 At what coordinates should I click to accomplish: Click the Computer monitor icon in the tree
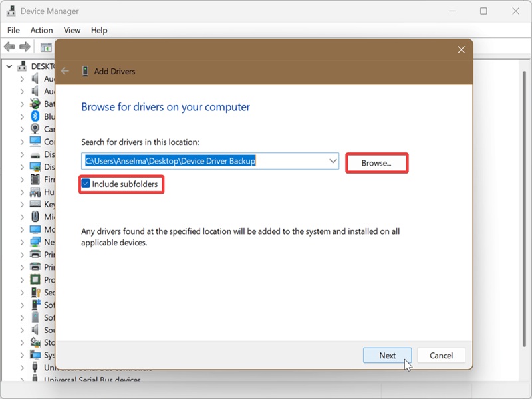35,142
